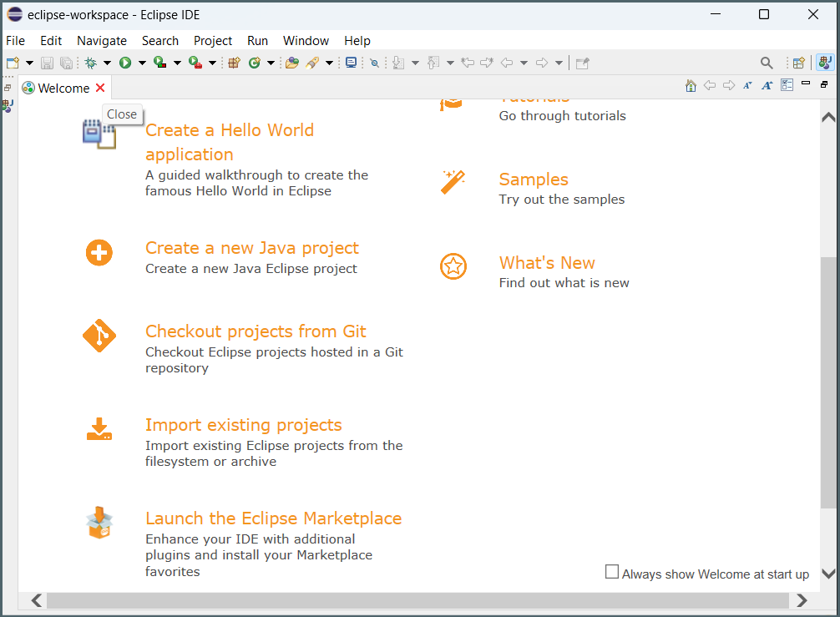Screen dimensions: 840x617
Task: Open the Window menu
Action: tap(306, 41)
